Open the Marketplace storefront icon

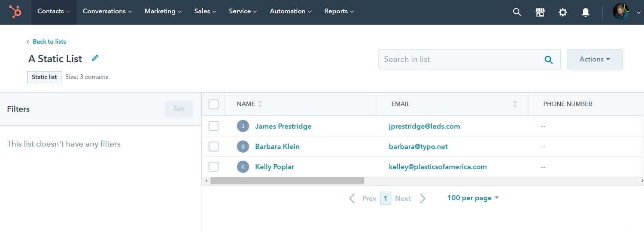(540, 12)
